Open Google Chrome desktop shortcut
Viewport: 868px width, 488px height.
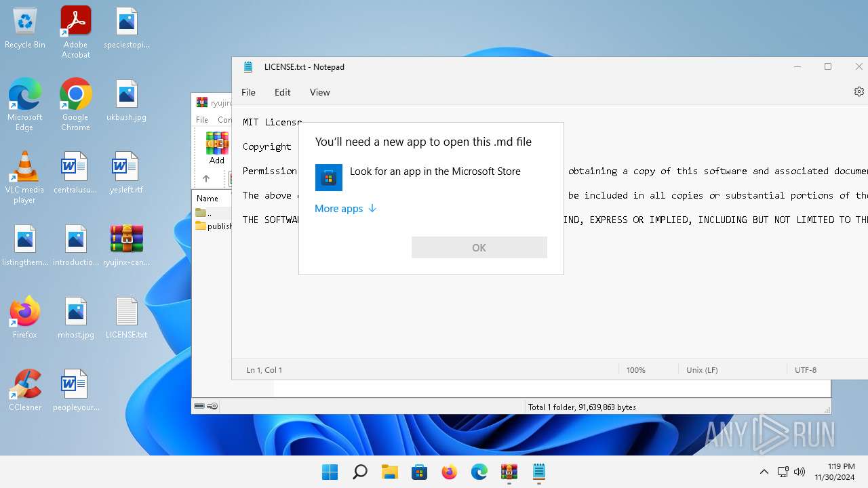coord(75,104)
